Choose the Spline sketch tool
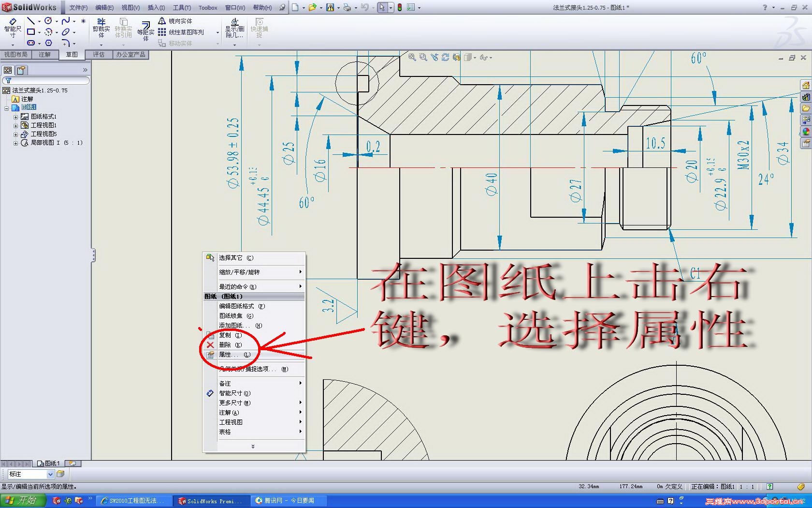 [x=66, y=21]
